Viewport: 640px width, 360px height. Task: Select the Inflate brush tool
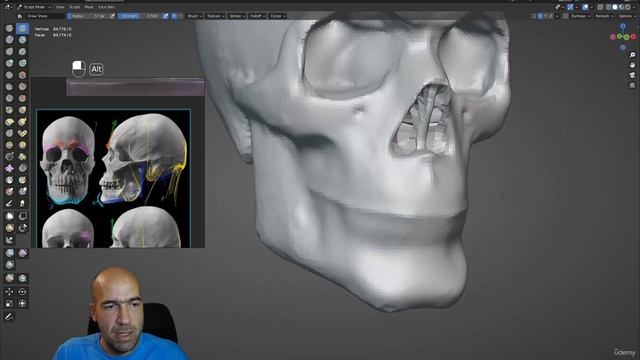[9, 63]
